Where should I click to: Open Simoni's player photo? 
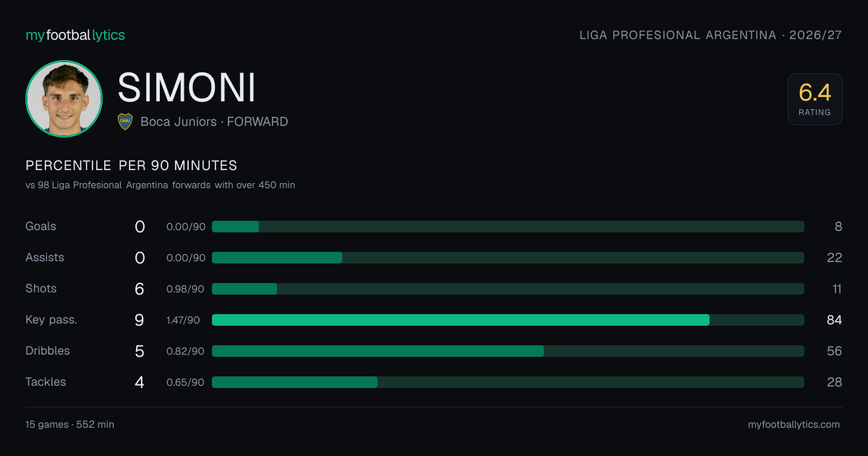64,98
